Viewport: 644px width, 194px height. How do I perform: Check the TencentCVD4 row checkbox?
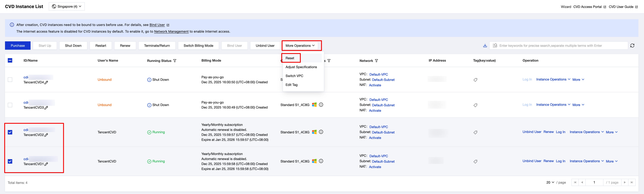10,80
